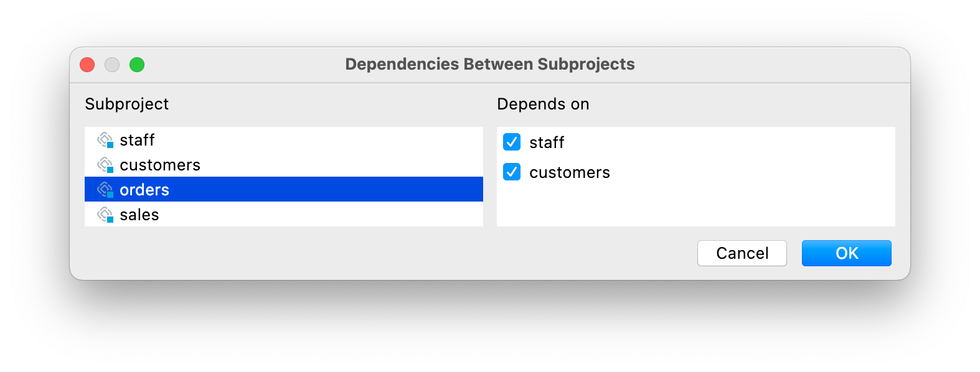Confirm with the OK button
Image resolution: width=980 pixels, height=372 pixels.
point(847,253)
